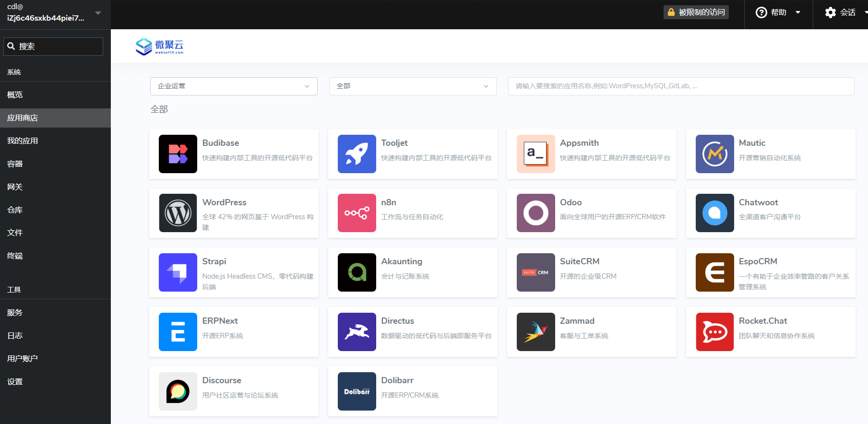868x424 pixels.
Task: Click the app name search field
Action: 681,86
